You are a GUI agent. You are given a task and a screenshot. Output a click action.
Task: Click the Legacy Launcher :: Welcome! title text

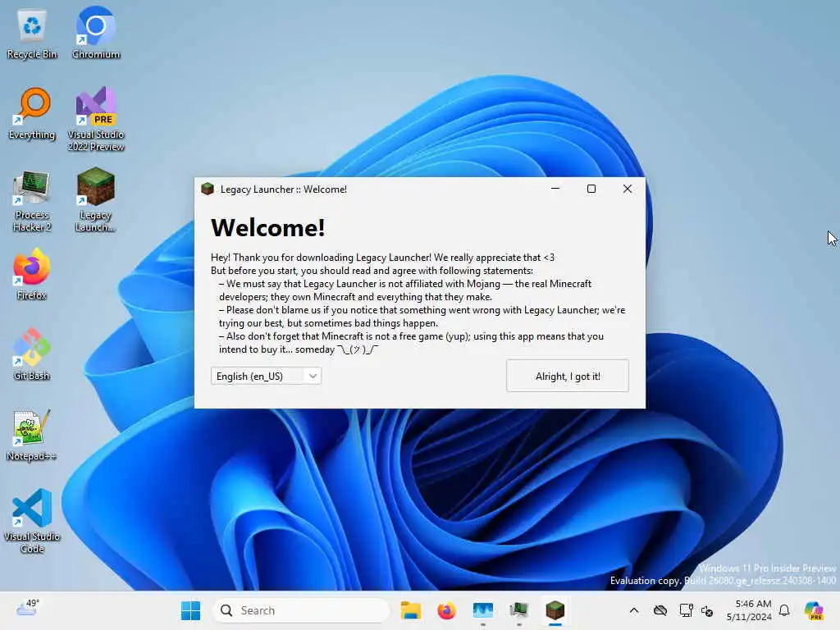[283, 189]
